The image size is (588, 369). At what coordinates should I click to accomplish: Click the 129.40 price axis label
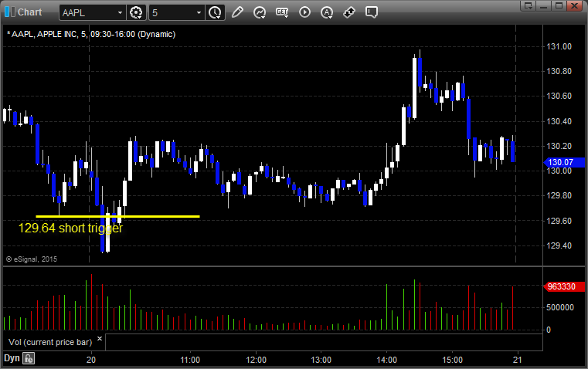(x=559, y=245)
